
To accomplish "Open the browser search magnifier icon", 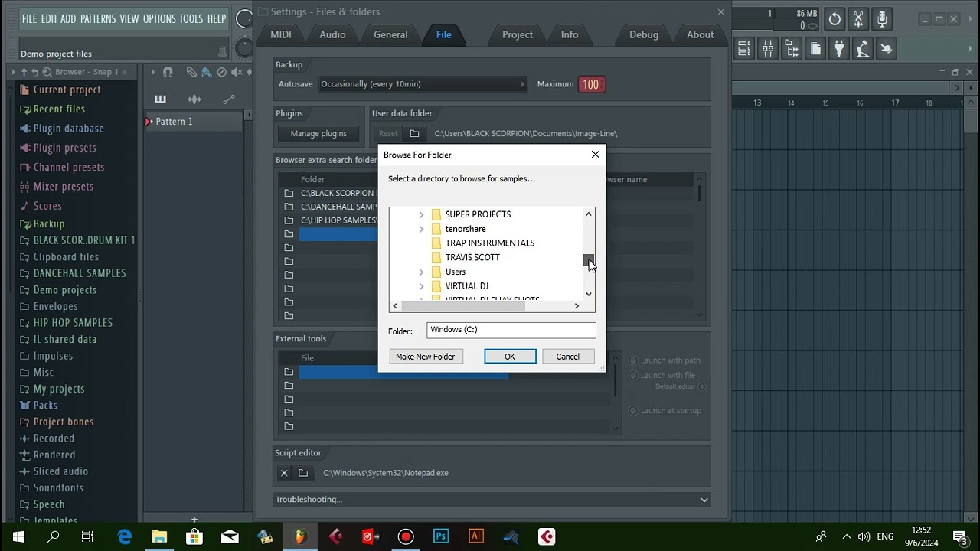I will click(x=47, y=72).
